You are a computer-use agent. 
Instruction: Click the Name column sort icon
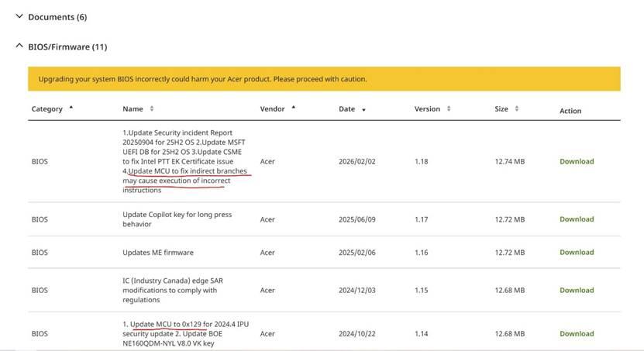(x=152, y=108)
